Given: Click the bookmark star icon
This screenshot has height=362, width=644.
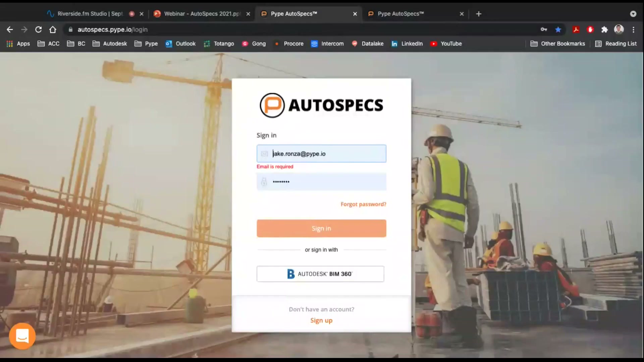Looking at the screenshot, I should pos(558,29).
